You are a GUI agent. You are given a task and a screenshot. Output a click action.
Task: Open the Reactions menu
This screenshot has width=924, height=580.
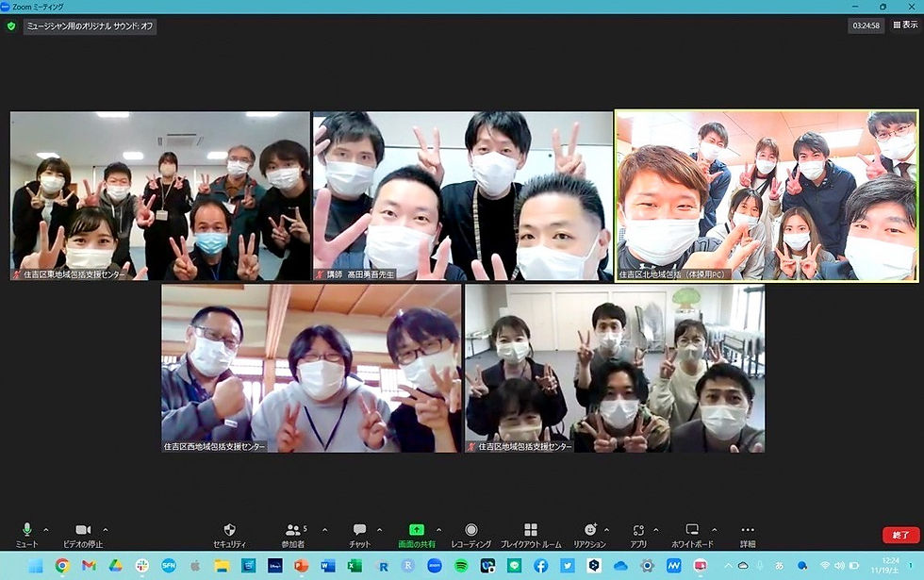click(x=590, y=535)
